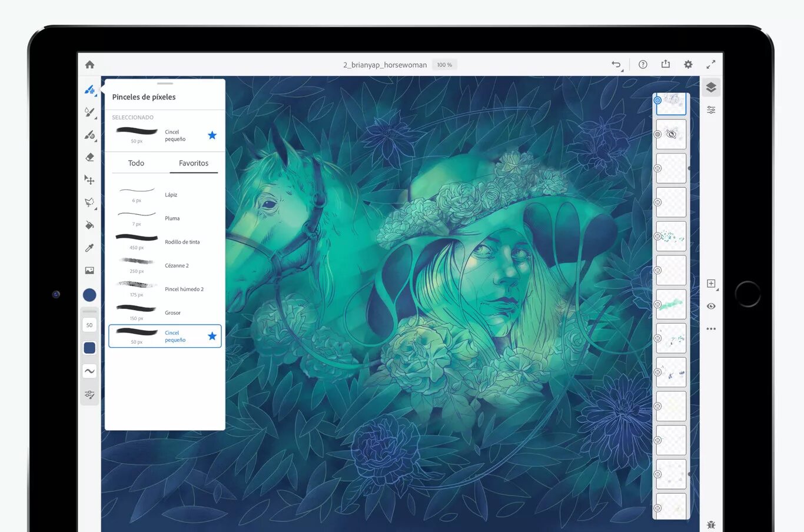
Task: Add a new layer
Action: 711,284
